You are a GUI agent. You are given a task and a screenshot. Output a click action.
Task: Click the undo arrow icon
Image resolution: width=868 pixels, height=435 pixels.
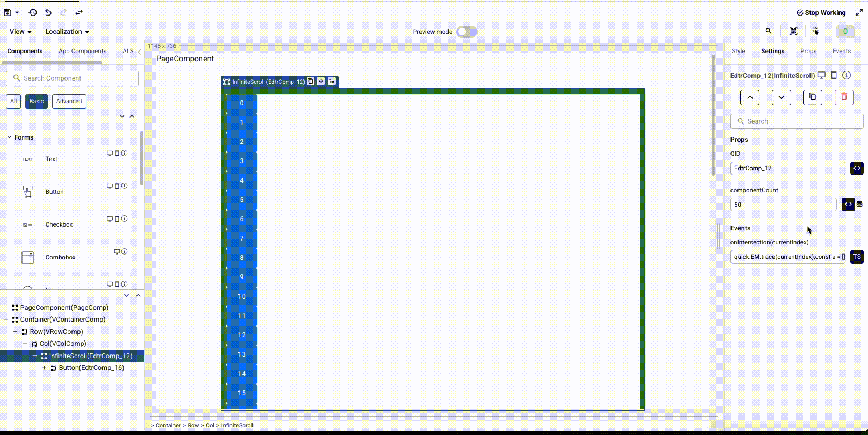click(48, 12)
